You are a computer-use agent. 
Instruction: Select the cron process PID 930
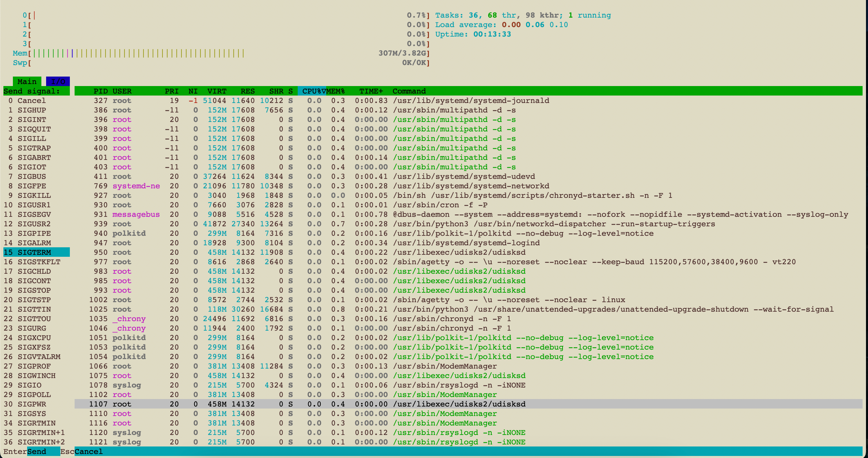pyautogui.click(x=468, y=205)
